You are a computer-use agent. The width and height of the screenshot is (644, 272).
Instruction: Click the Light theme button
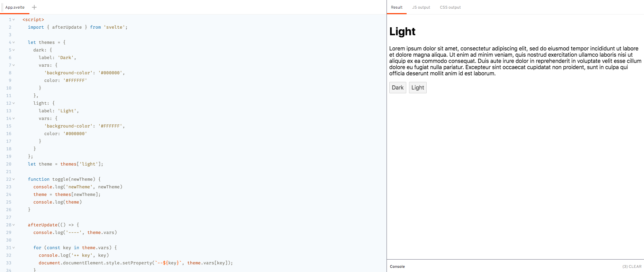coord(418,87)
